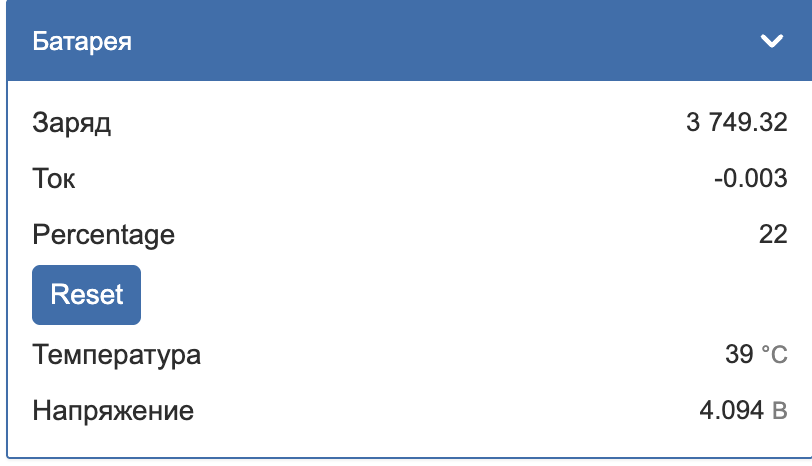Click the Батарея header title
Screen dimensions: 812x466
coord(83,41)
